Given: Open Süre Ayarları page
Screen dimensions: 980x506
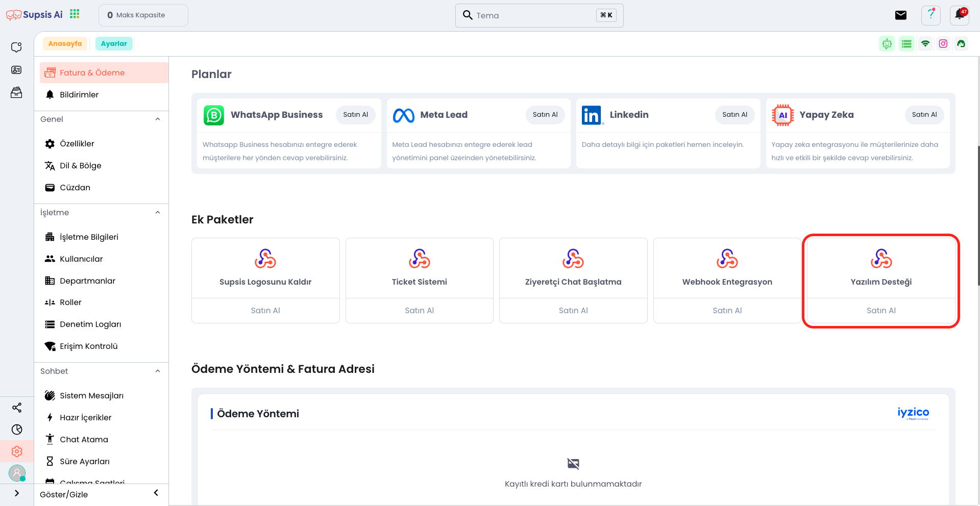Looking at the screenshot, I should (x=104, y=462).
